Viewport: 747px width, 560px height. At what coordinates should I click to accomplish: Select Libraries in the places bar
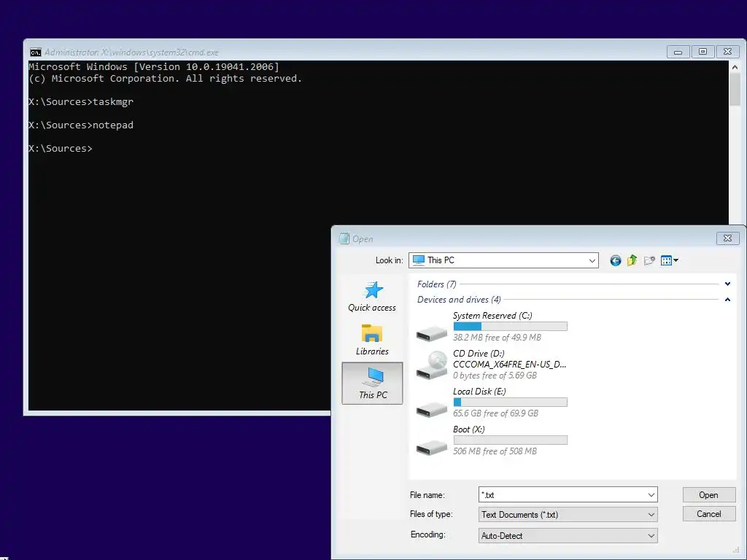tap(372, 340)
